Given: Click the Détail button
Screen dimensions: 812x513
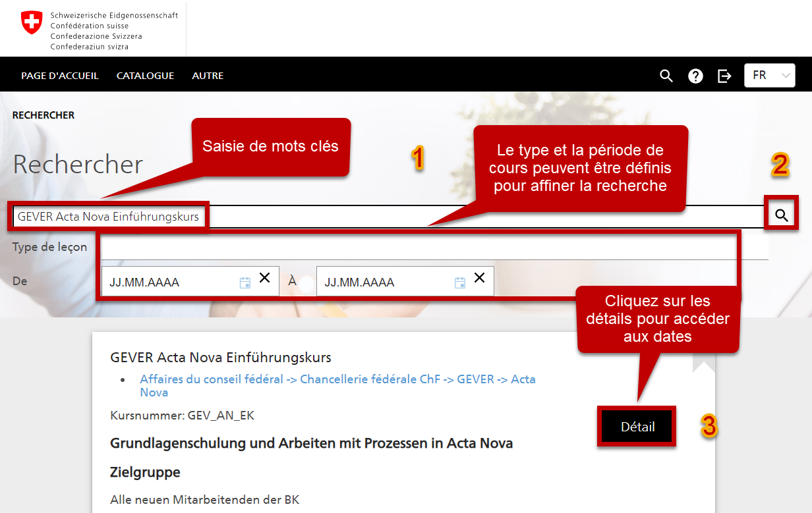Looking at the screenshot, I should pos(637,427).
